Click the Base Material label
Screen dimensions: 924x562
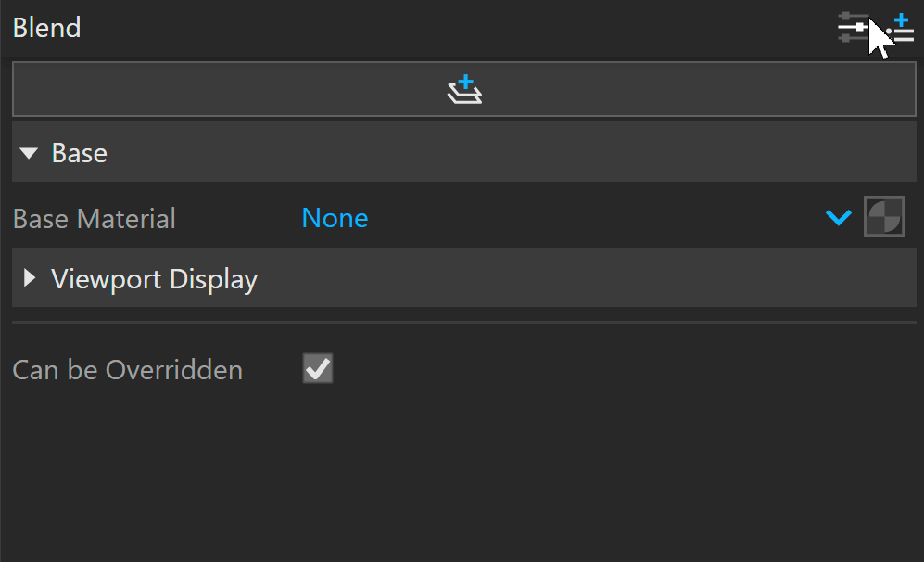pos(95,219)
